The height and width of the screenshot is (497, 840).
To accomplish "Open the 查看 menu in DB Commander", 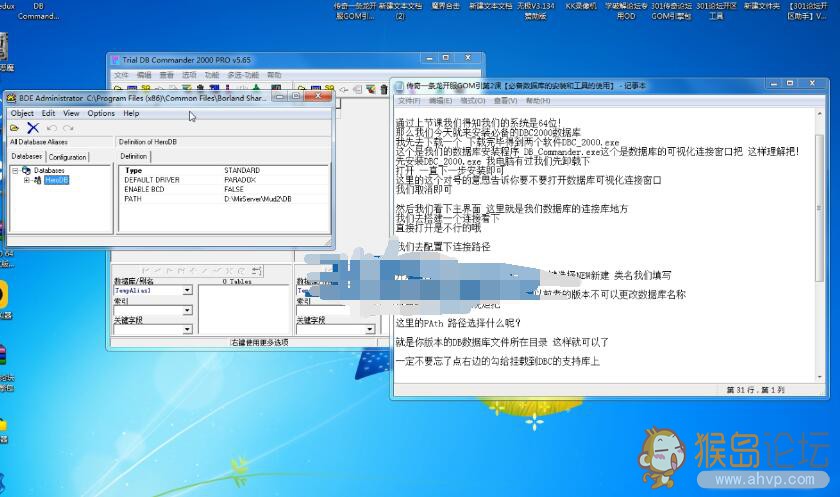I will pos(167,75).
